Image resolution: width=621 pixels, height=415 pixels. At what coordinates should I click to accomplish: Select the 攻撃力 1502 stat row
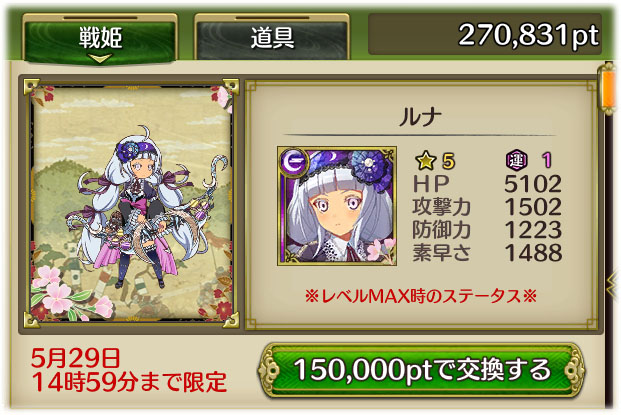tap(487, 207)
